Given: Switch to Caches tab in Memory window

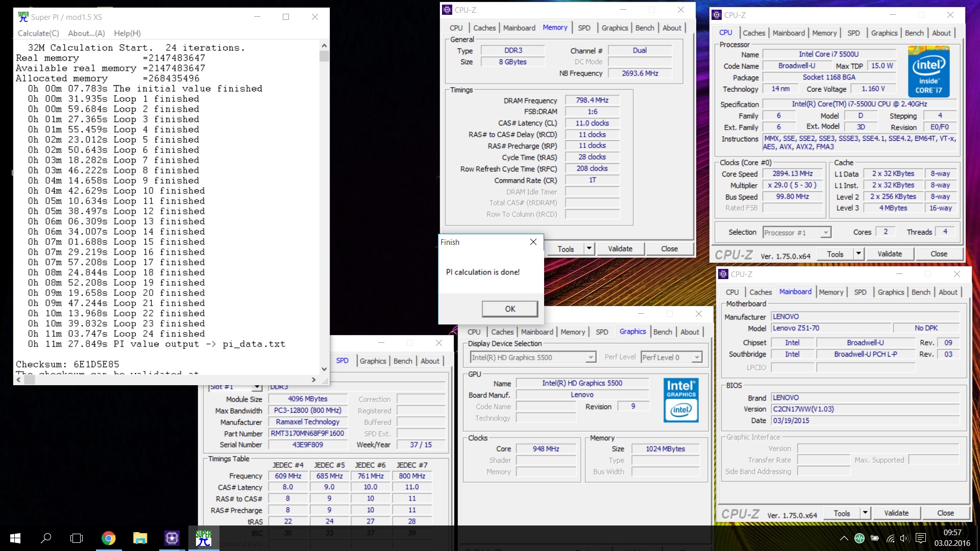Looking at the screenshot, I should point(484,28).
